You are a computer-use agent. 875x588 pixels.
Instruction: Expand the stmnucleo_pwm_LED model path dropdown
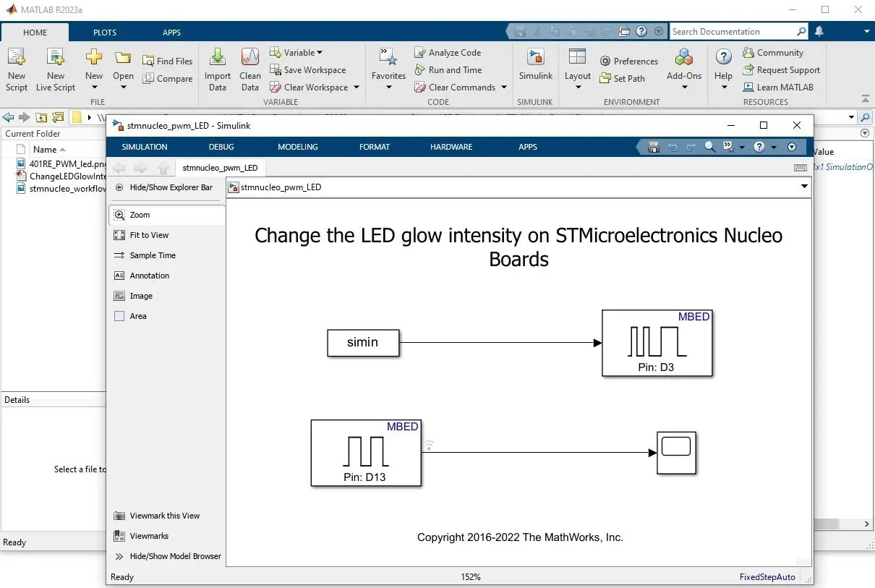[804, 187]
